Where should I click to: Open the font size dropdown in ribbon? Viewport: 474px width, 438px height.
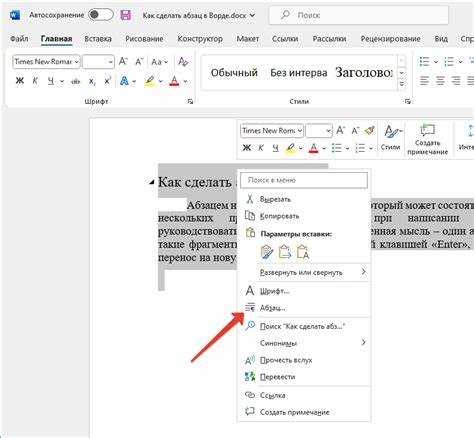pos(99,62)
